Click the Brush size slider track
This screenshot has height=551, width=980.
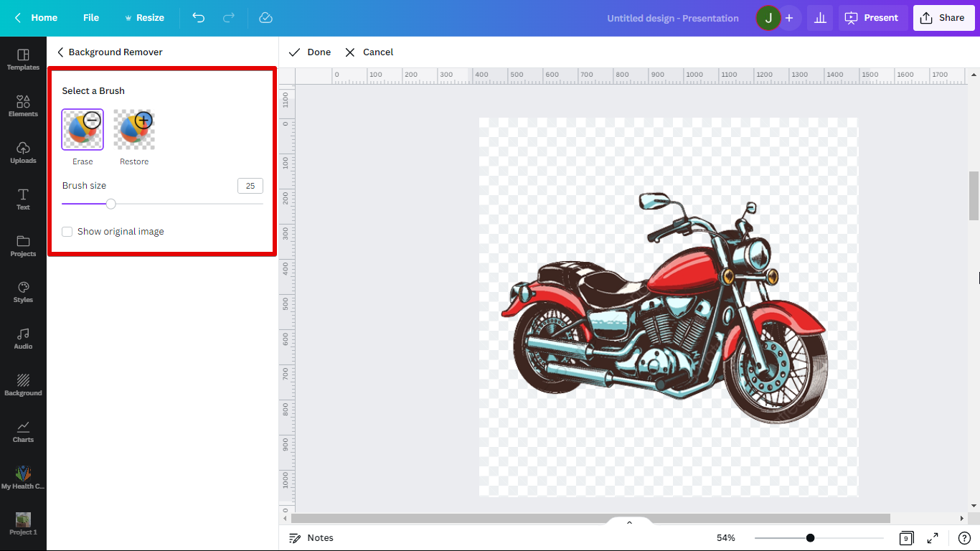(x=187, y=204)
